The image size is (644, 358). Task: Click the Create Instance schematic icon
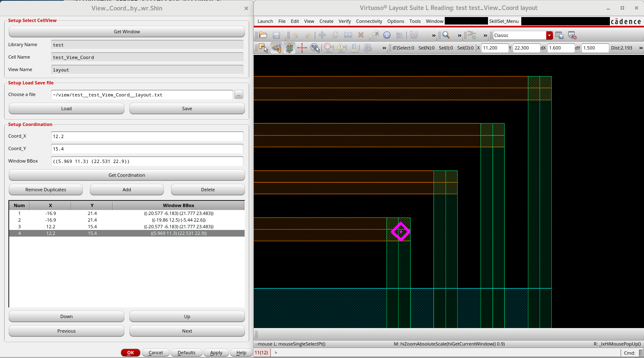click(472, 35)
